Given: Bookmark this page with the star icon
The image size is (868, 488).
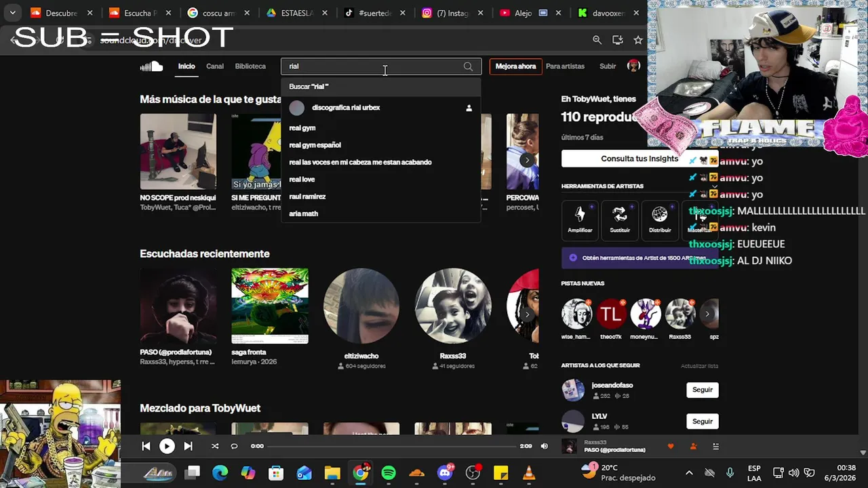Looking at the screenshot, I should [638, 40].
